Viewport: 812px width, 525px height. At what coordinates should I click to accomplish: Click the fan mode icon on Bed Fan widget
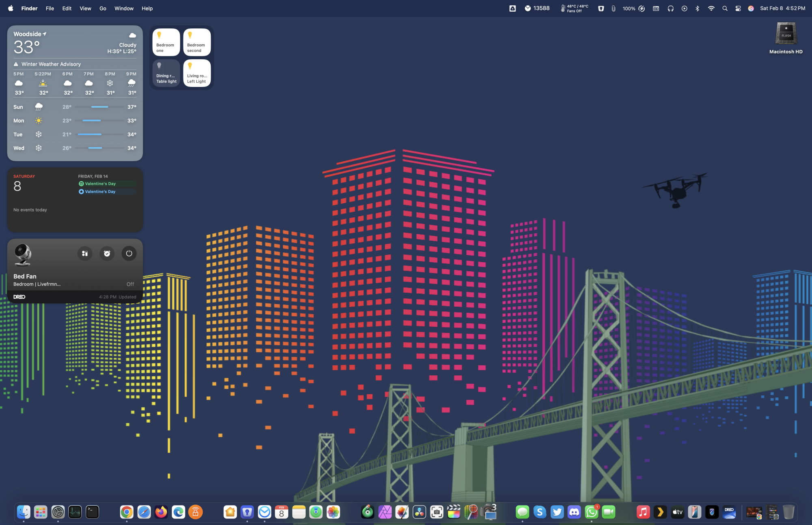click(x=85, y=253)
